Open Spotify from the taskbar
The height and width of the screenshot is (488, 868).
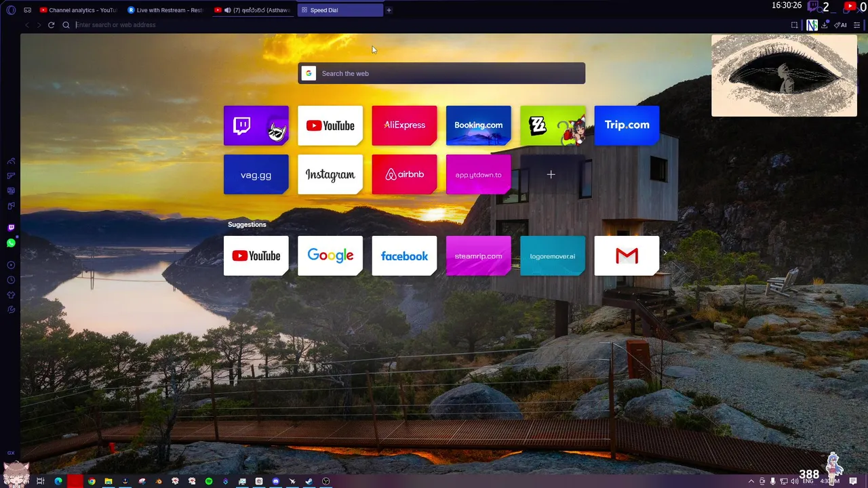[209, 481]
